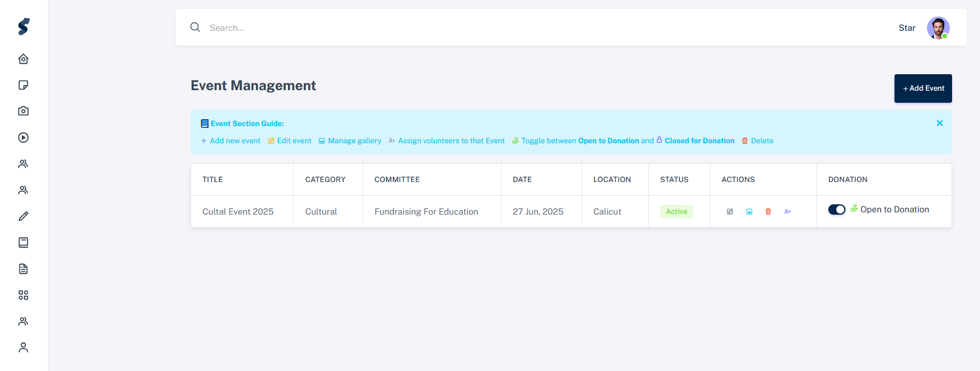The height and width of the screenshot is (371, 980).
Task: Assign volunteers to Cultal Event 2025
Action: [x=787, y=212]
